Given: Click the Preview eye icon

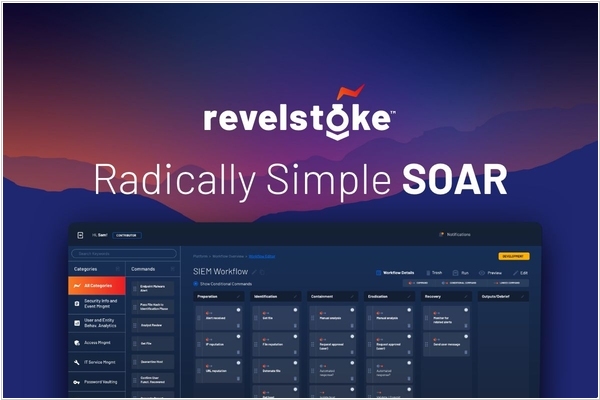Looking at the screenshot, I should pos(482,273).
